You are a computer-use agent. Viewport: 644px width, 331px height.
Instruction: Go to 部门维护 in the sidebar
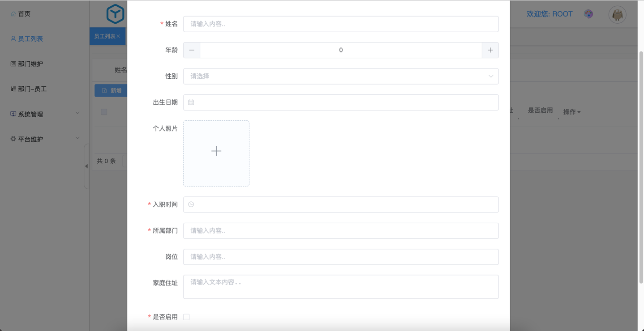(x=30, y=64)
